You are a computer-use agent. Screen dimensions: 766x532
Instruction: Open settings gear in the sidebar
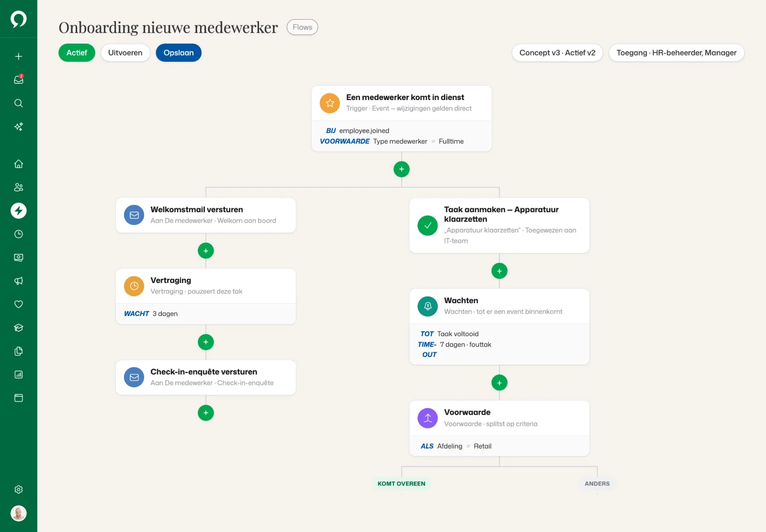point(19,489)
